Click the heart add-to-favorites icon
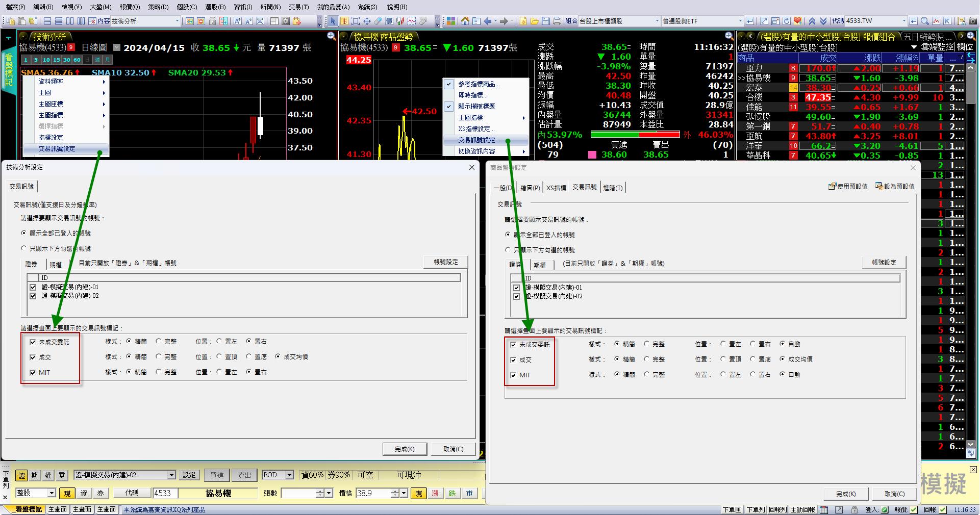 [798, 21]
